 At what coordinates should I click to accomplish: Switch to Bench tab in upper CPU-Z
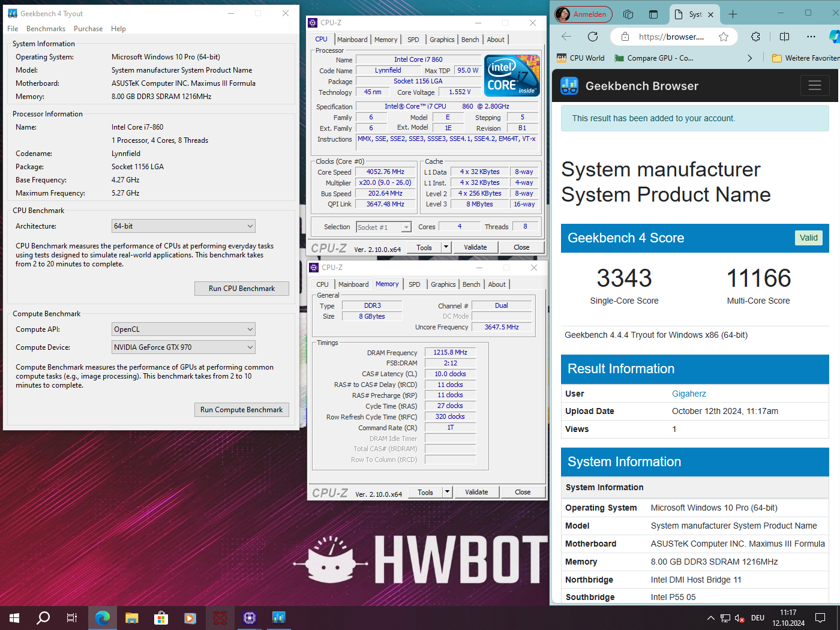470,40
